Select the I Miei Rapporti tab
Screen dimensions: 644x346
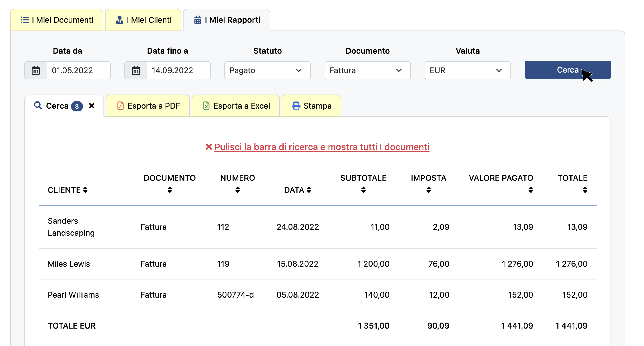[x=226, y=20]
